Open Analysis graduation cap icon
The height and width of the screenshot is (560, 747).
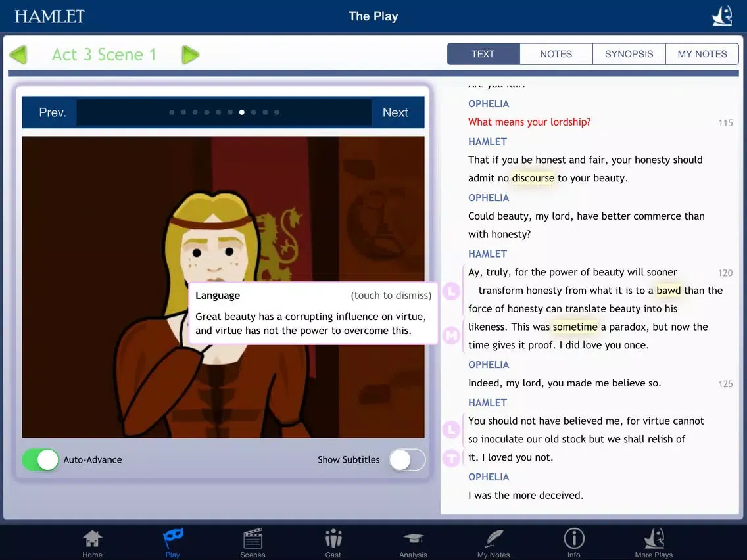(413, 544)
